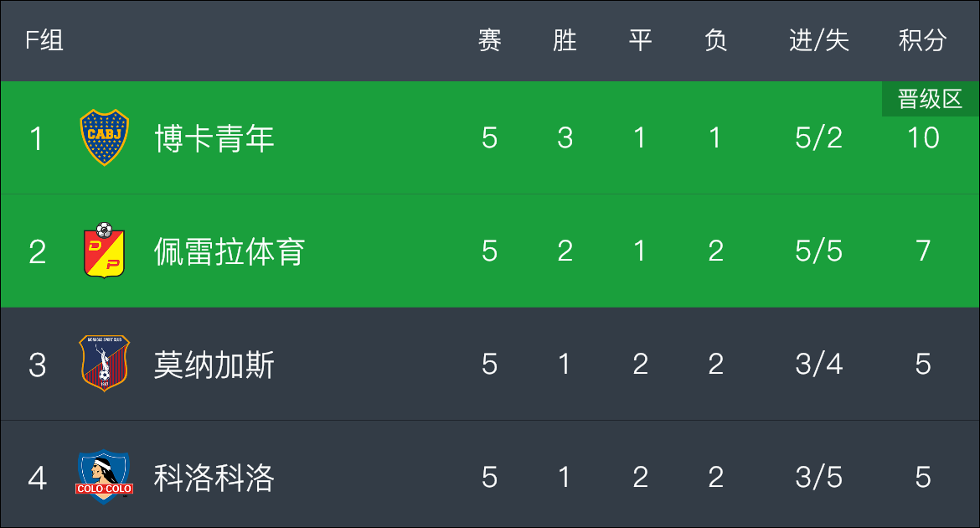Click rank number 3 in the standings
The image size is (980, 528).
click(x=37, y=365)
